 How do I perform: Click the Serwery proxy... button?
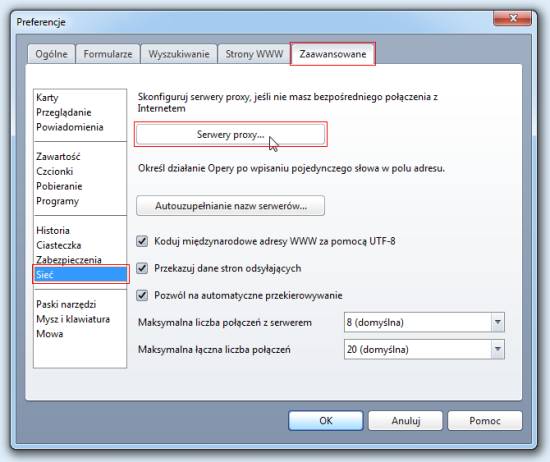[230, 134]
